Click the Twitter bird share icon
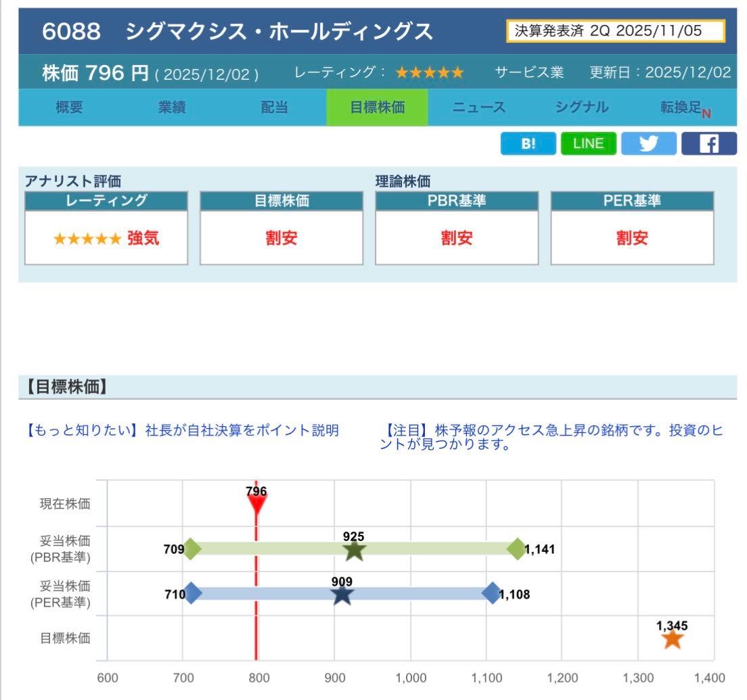 [x=648, y=143]
